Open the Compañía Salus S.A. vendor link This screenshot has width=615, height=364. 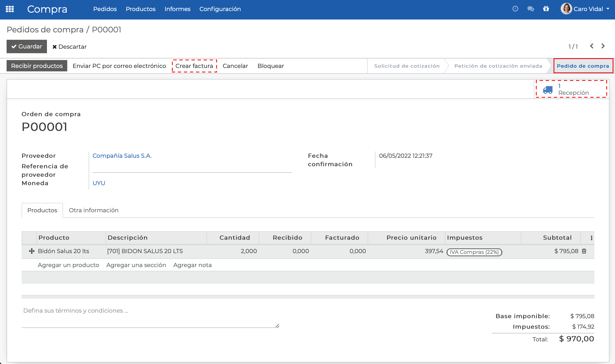pyautogui.click(x=122, y=156)
